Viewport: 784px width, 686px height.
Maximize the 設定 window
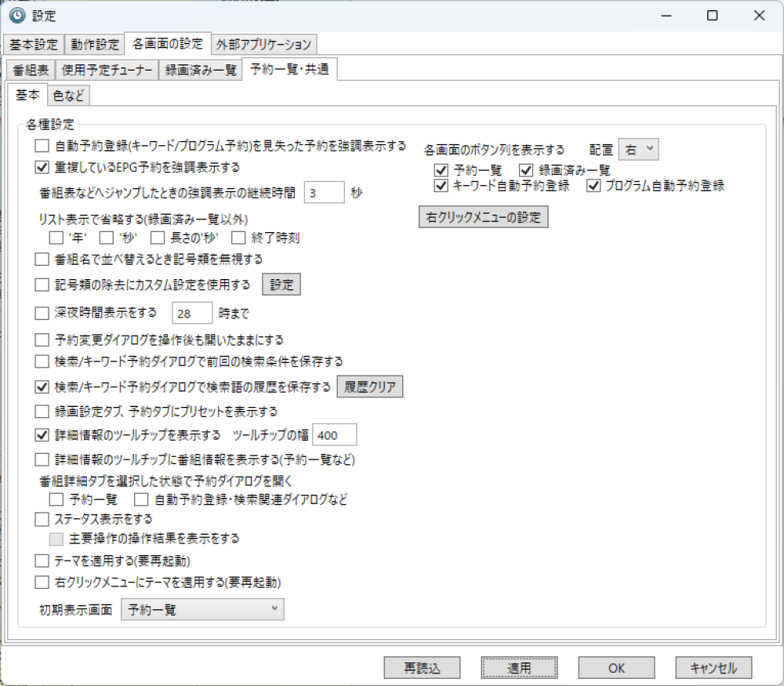click(713, 16)
